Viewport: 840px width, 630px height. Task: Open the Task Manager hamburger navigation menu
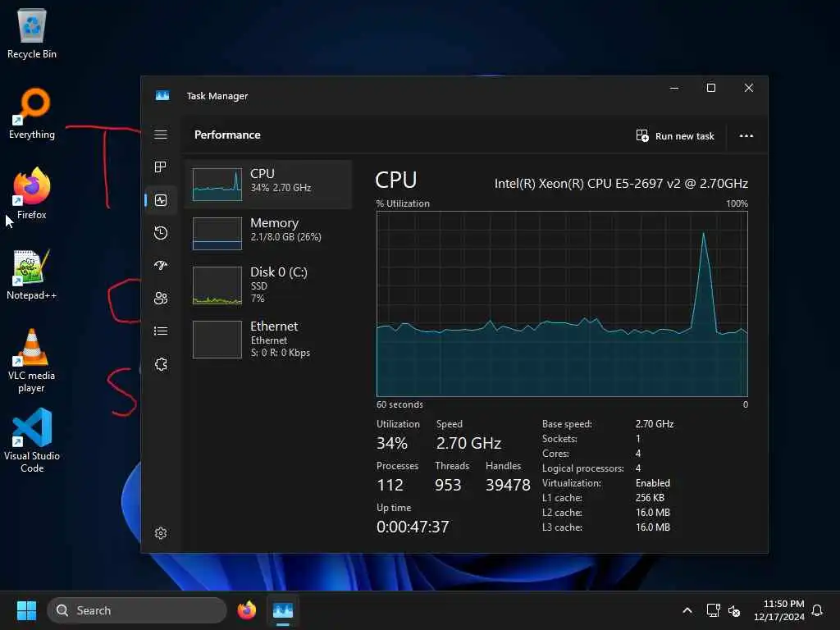pos(161,135)
